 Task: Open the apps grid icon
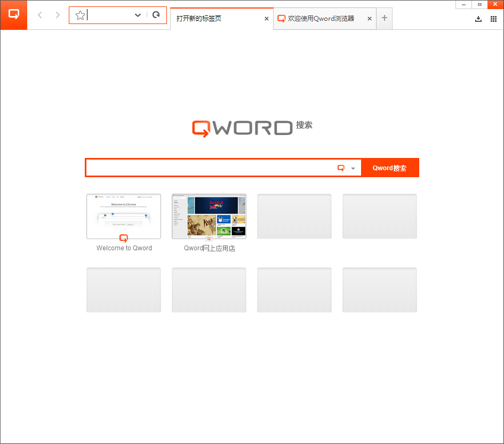tap(494, 19)
